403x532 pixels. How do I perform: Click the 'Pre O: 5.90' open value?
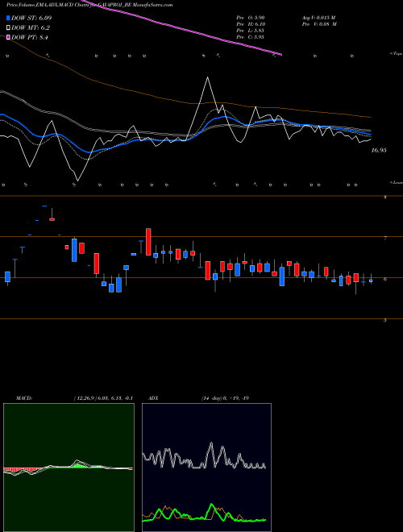(251, 18)
